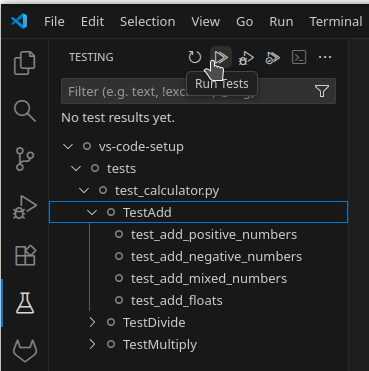Select test_calculator.py file label

(x=167, y=191)
